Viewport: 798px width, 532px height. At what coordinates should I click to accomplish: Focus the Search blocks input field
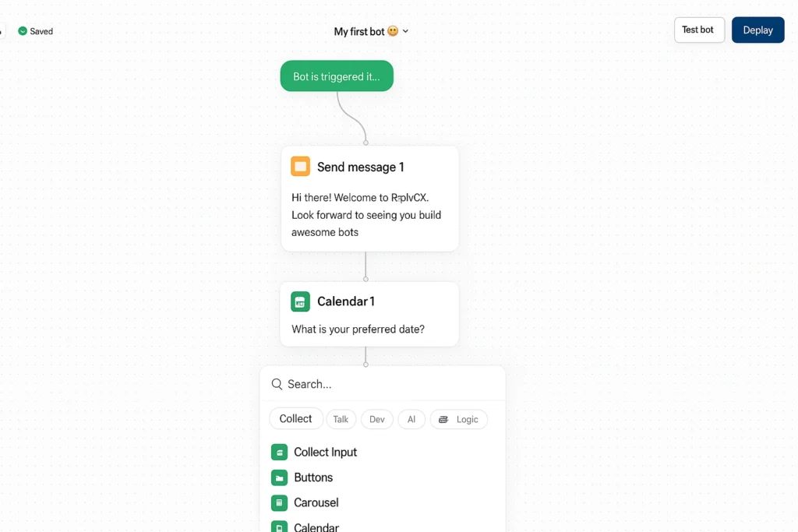coord(383,384)
